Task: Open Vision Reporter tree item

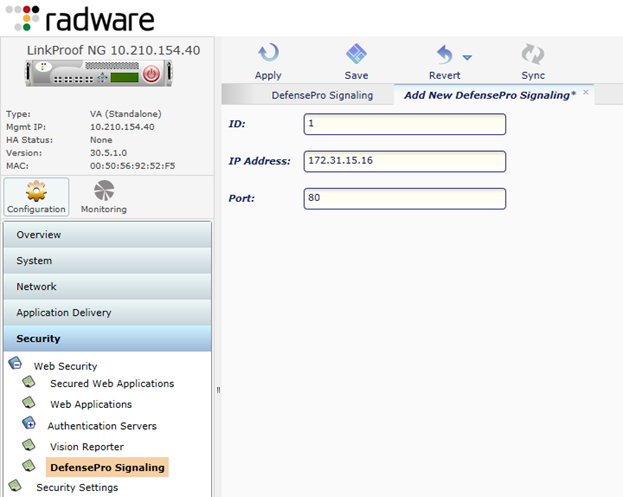Action: tap(87, 447)
